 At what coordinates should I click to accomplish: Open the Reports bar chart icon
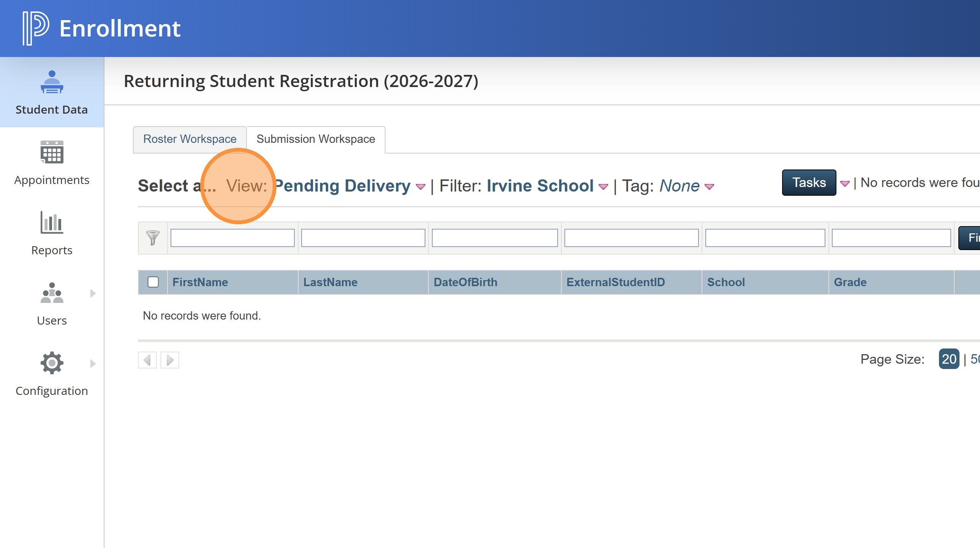click(52, 223)
